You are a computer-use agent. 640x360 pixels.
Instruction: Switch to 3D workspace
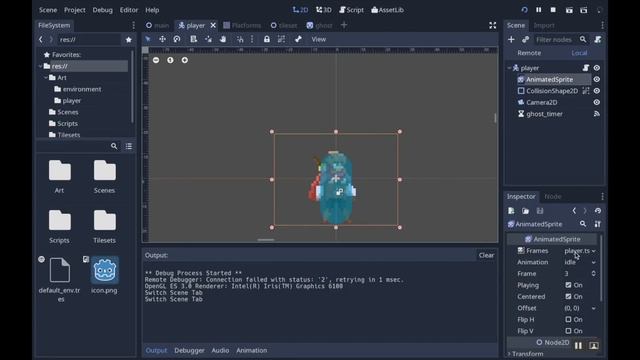pyautogui.click(x=324, y=10)
